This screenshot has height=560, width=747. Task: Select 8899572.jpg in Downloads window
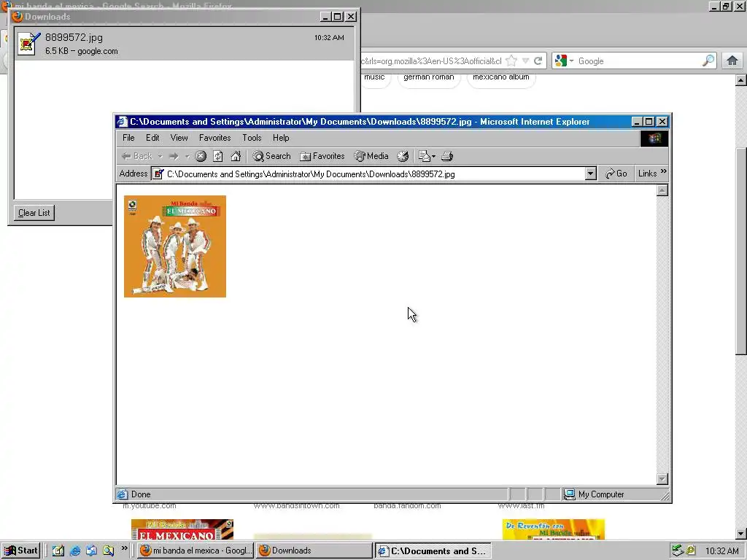(185, 44)
